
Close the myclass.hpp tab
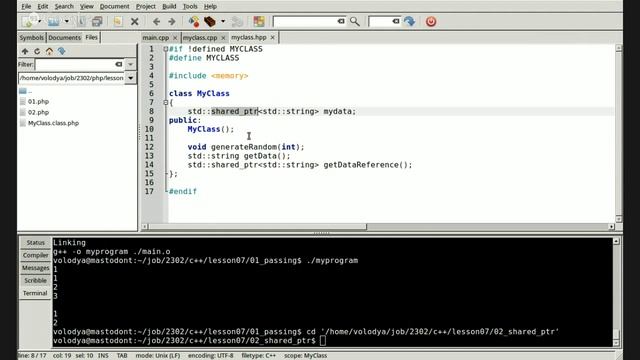pyautogui.click(x=272, y=37)
